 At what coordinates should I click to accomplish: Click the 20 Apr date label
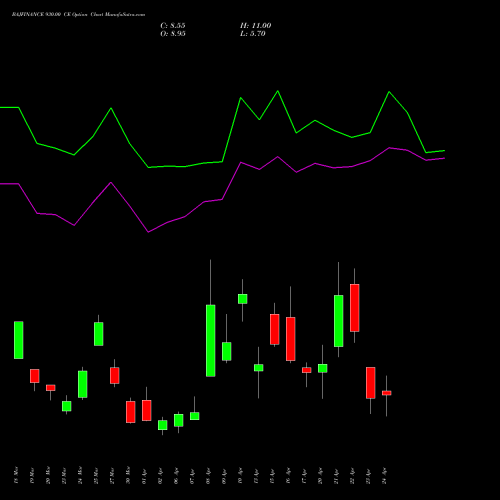(320, 476)
